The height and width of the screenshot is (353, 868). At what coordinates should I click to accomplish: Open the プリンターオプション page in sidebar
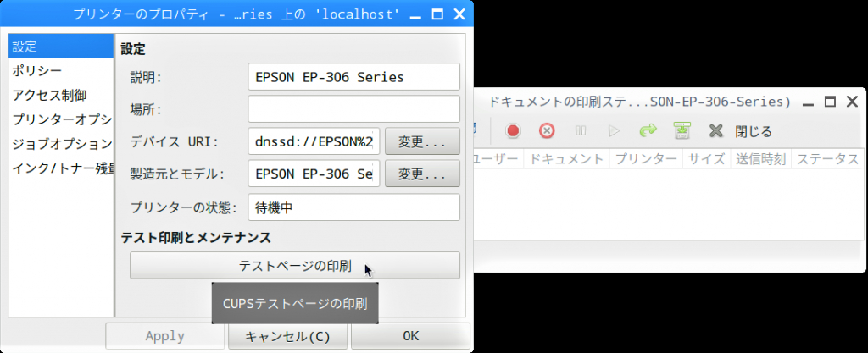pyautogui.click(x=61, y=119)
